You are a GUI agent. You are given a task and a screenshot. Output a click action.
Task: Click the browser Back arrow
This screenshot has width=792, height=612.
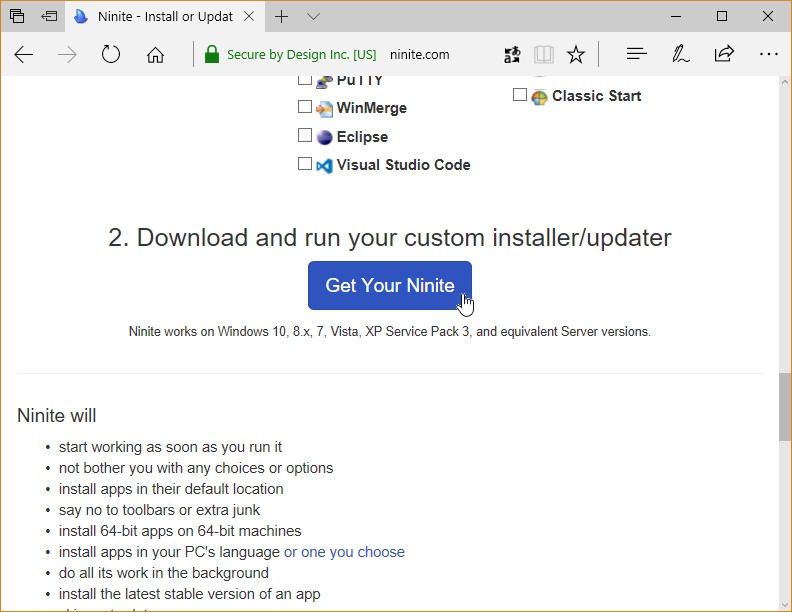coord(24,55)
